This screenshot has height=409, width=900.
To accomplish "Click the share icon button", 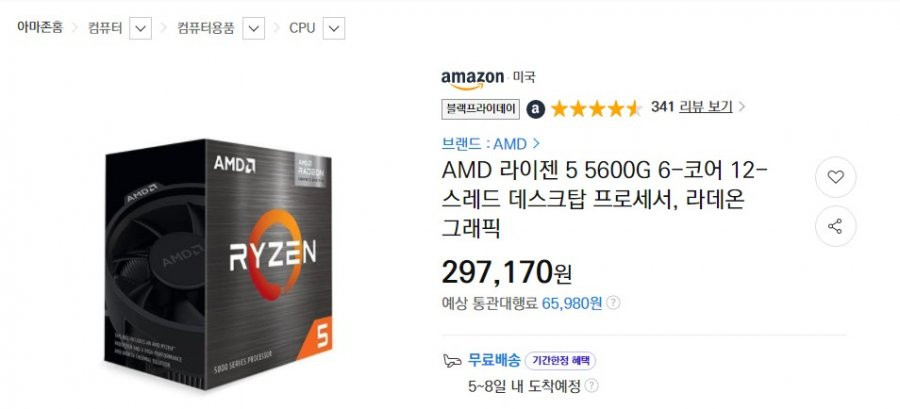I will coord(835,226).
